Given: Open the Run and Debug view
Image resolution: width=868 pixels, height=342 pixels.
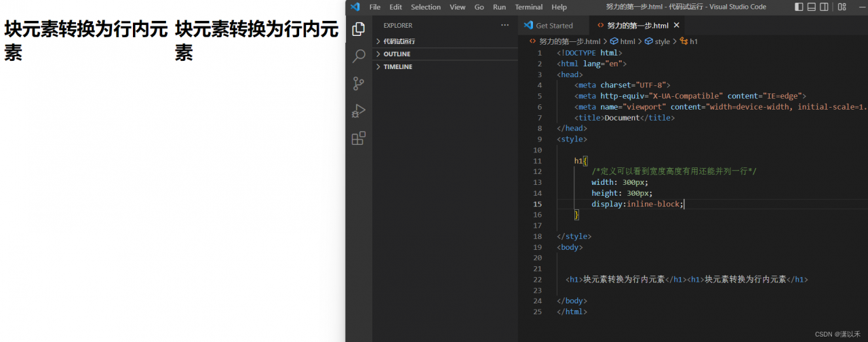Looking at the screenshot, I should coord(359,111).
